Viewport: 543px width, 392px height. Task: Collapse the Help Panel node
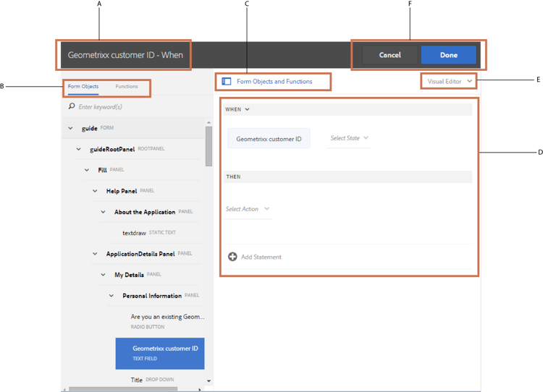click(x=95, y=191)
